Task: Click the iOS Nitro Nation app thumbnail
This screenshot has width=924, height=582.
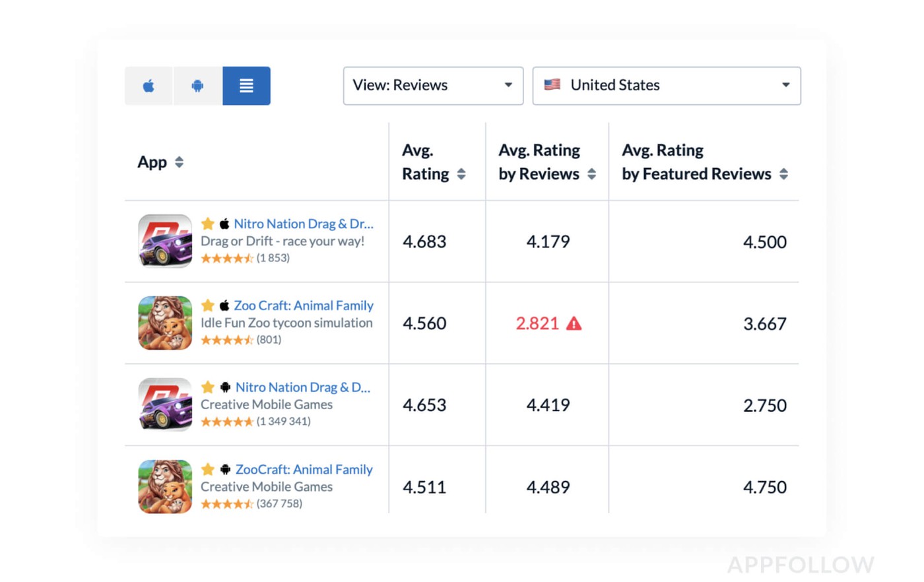Action: click(x=165, y=241)
